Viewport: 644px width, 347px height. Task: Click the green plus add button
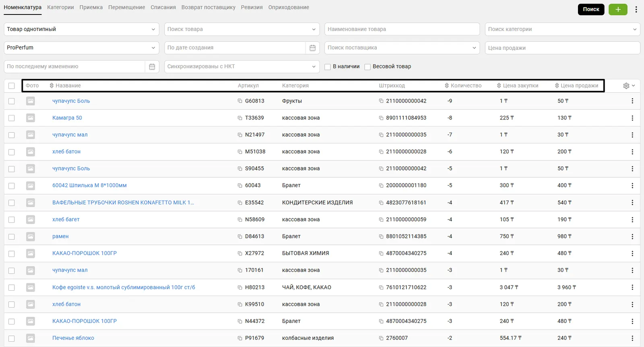coord(618,9)
